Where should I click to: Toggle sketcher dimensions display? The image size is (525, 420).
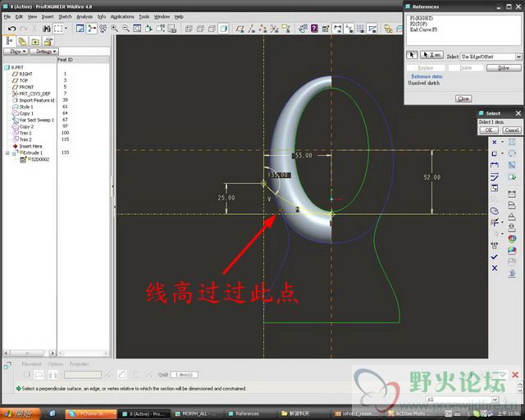click(337, 29)
